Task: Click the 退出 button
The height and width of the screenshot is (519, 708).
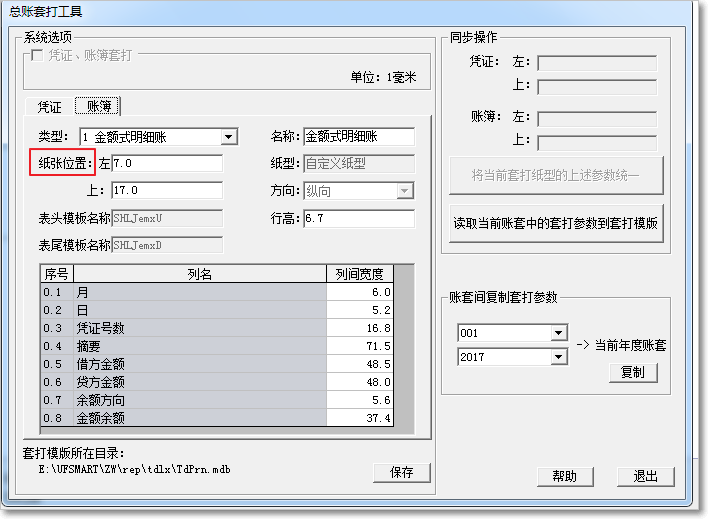Action: (x=646, y=476)
